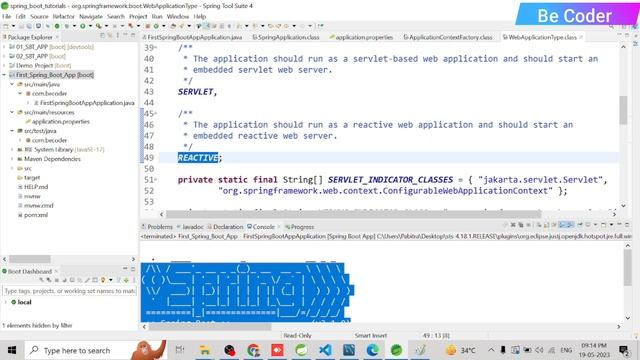Click the Pin Console icon
Screen dimensions: 640x360
tap(580, 225)
